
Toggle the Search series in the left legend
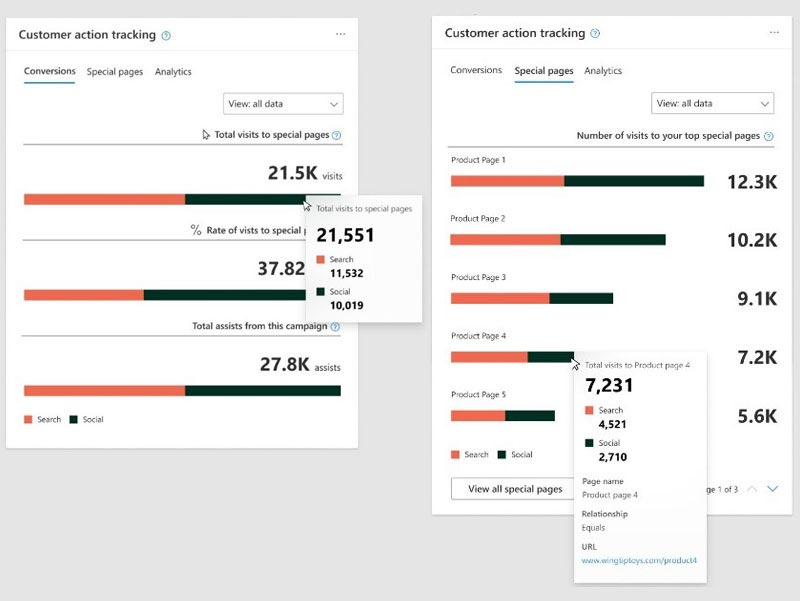40,419
